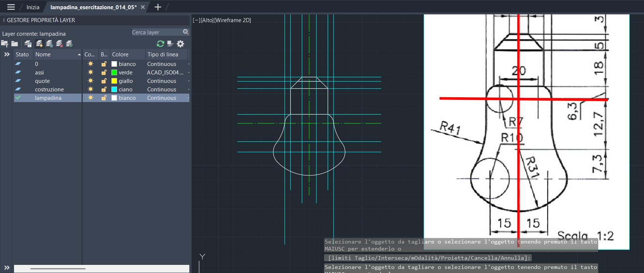Open ACAD_ISO04 linetype of layer assi
644x273 pixels.
[x=165, y=72]
